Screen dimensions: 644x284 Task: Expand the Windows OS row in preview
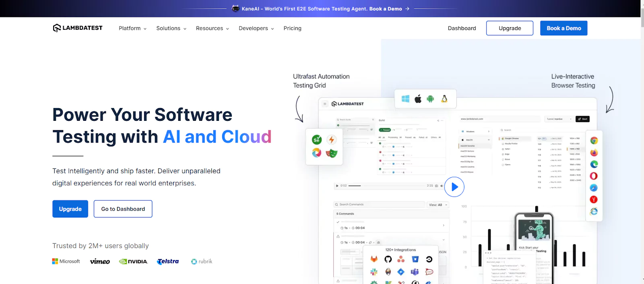pos(475,131)
